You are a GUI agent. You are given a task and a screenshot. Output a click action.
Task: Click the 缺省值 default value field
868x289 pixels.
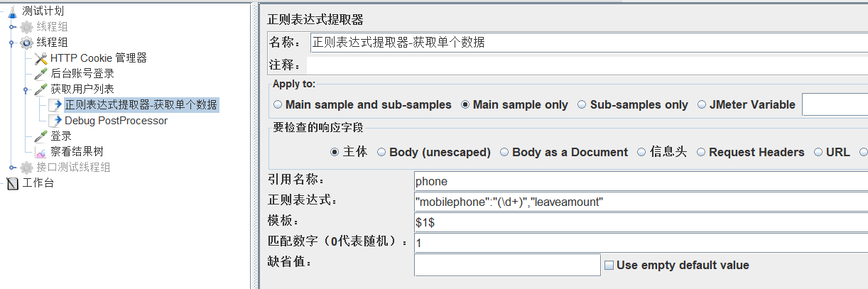pyautogui.click(x=507, y=265)
